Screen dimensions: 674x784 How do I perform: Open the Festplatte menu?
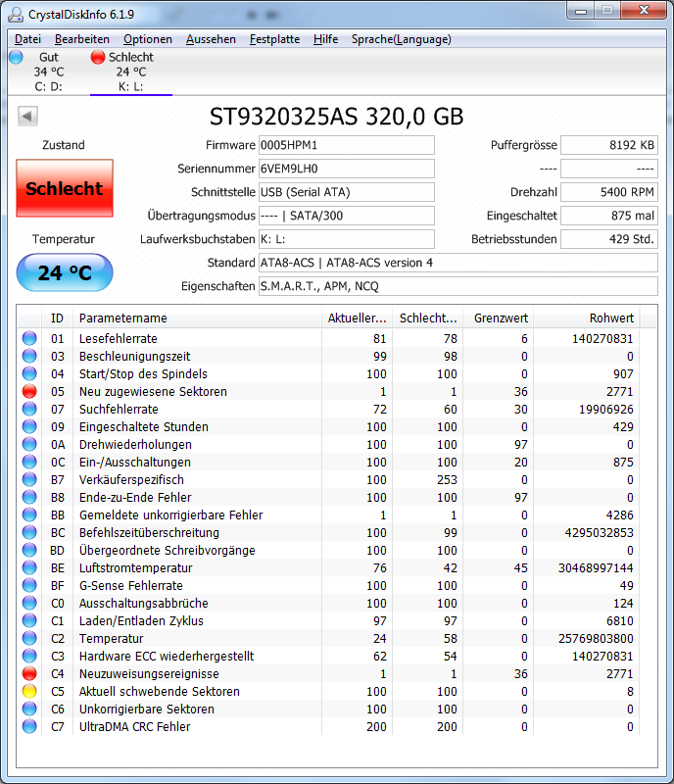274,39
